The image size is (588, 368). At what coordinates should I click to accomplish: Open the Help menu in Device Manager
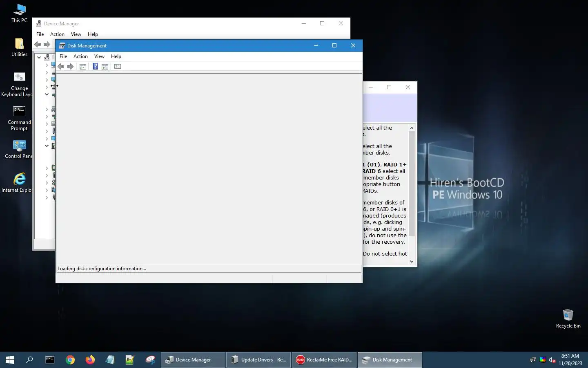(93, 34)
